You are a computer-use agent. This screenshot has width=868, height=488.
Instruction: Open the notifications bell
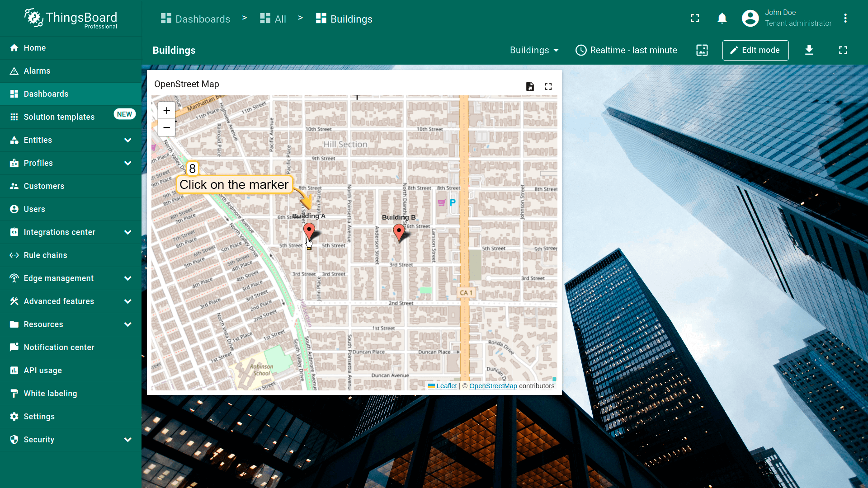722,19
